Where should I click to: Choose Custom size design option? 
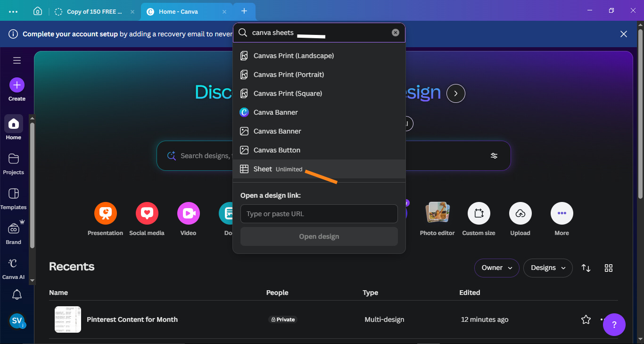point(479,219)
